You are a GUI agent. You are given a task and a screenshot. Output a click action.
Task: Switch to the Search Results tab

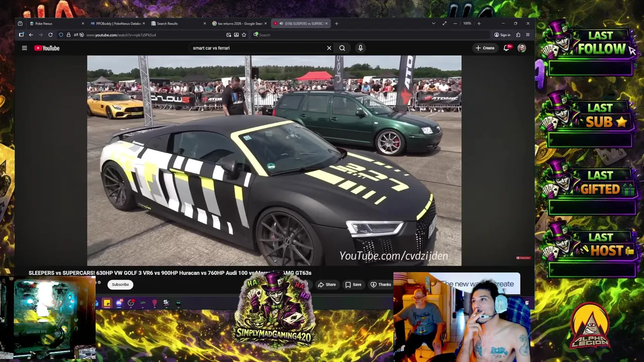tap(179, 23)
